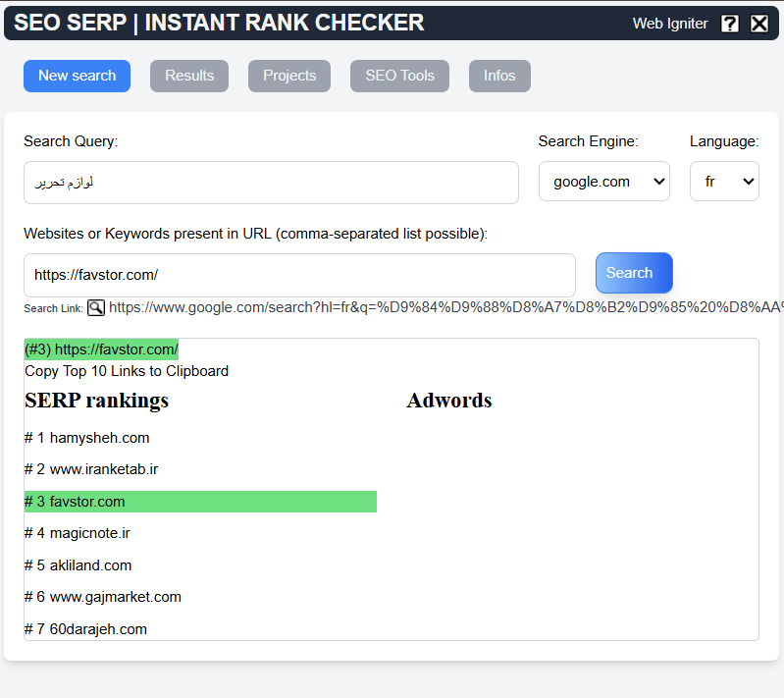Select ranking # 6 www.gajmarket.com
Screen dimensions: 784x698
coord(103,597)
